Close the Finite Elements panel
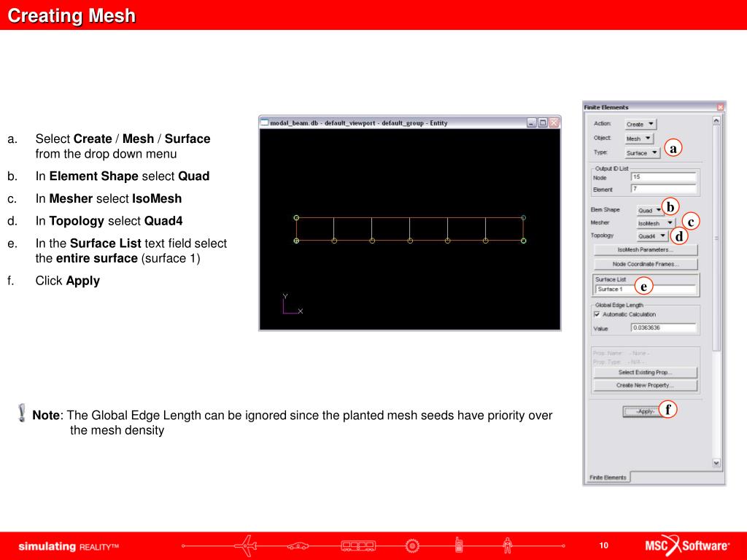 pyautogui.click(x=720, y=107)
